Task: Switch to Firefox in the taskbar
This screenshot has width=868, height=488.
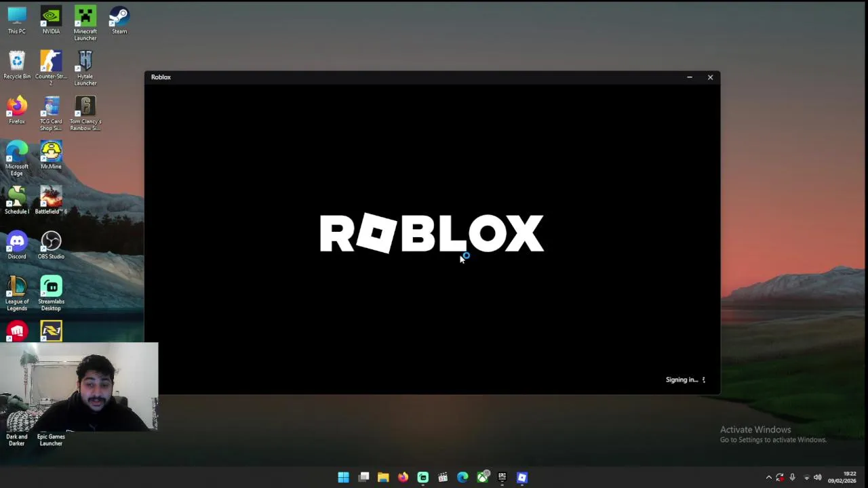Action: (403, 477)
